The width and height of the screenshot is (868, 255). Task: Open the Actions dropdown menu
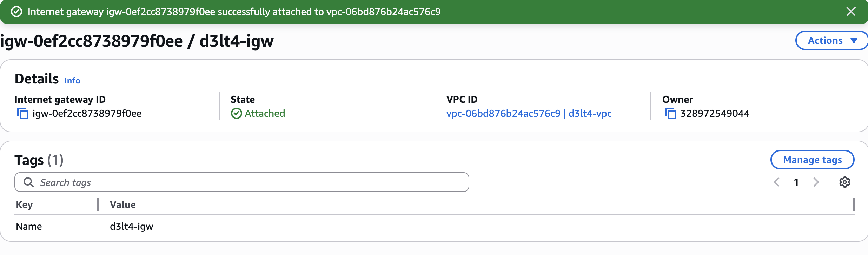[x=831, y=41]
